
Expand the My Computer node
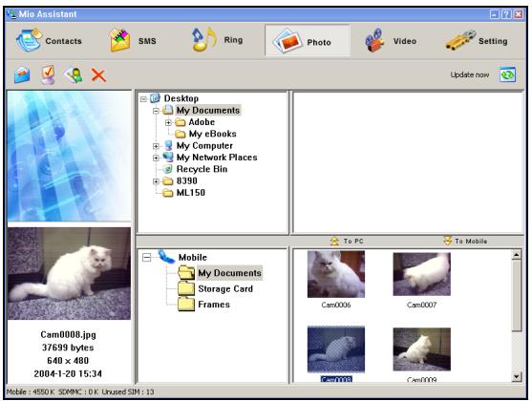pyautogui.click(x=156, y=146)
